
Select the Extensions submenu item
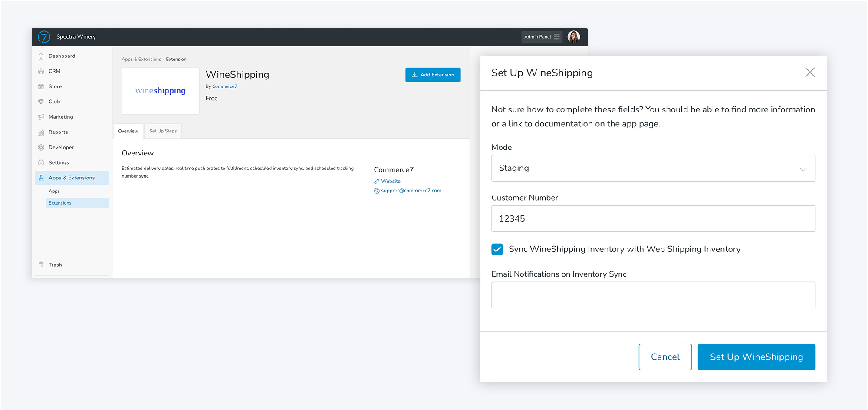coord(77,203)
